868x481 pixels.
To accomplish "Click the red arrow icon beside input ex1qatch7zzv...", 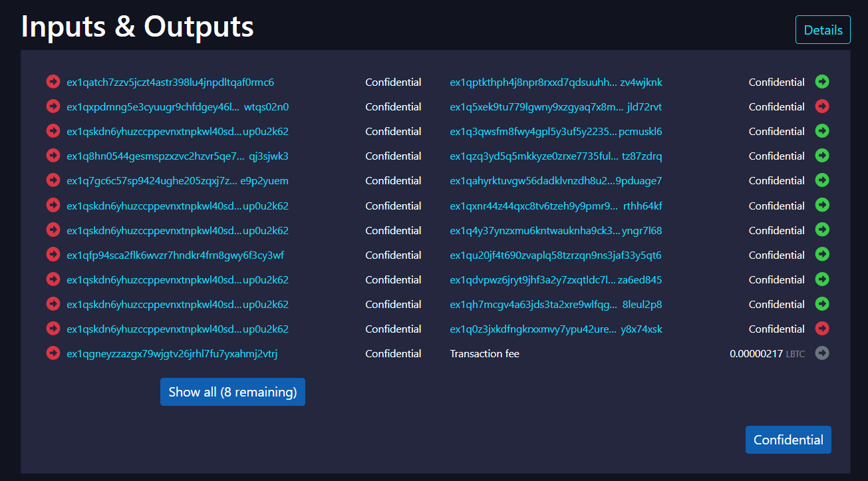I will 53,81.
